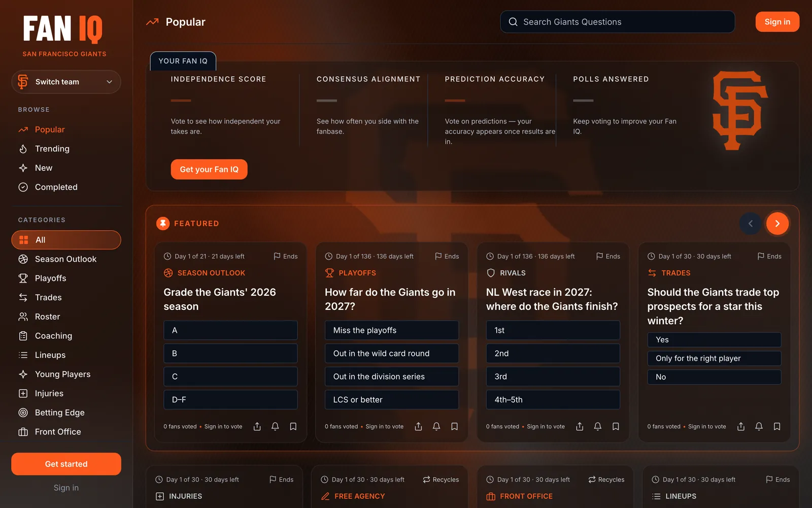
Task: Bookmark the Grade the Giants' 2026 season poll
Action: click(293, 426)
